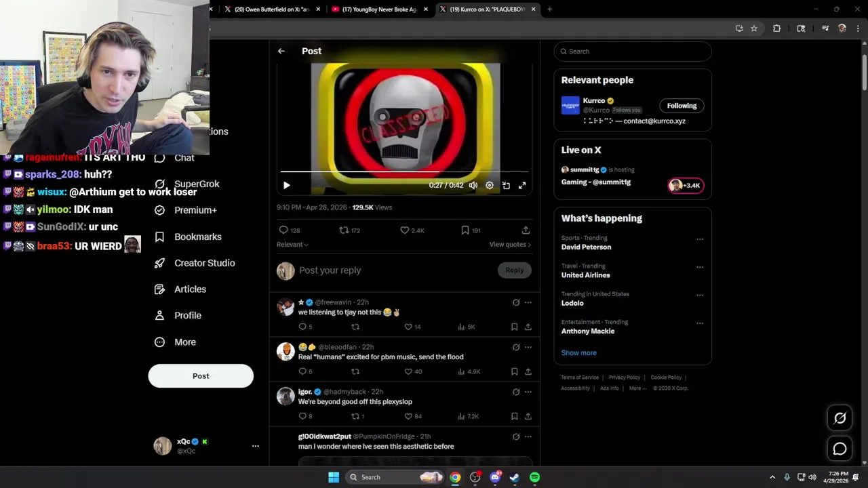
Task: Open video picture-in-picture mode
Action: point(506,185)
